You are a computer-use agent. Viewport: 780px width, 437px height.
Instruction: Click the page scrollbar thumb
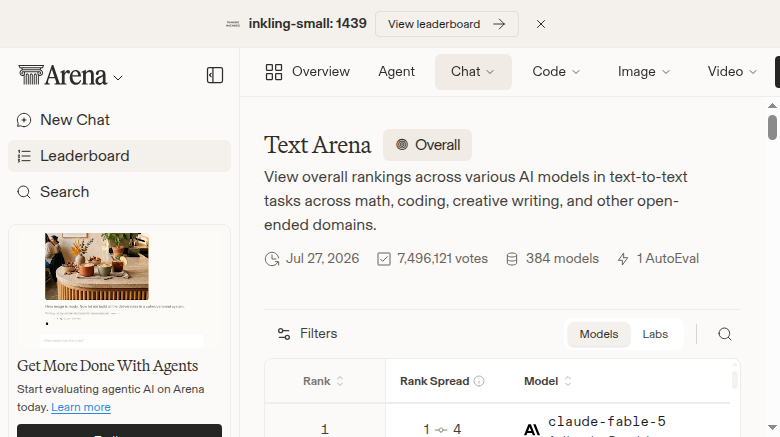click(x=772, y=127)
